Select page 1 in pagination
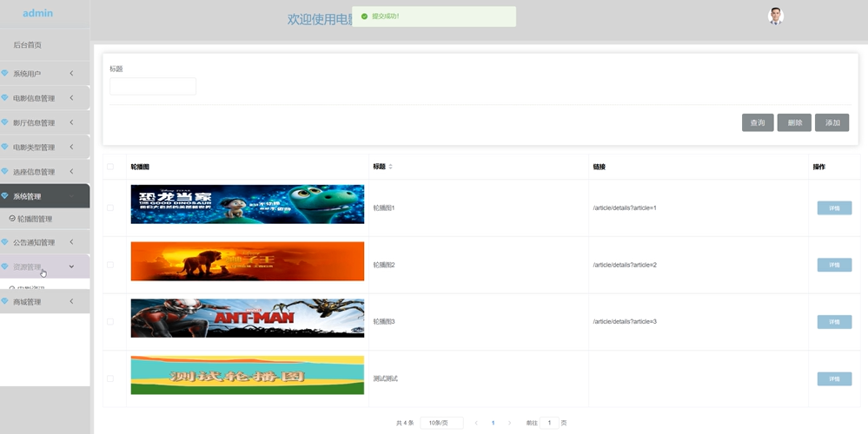The width and height of the screenshot is (868, 434). 493,423
